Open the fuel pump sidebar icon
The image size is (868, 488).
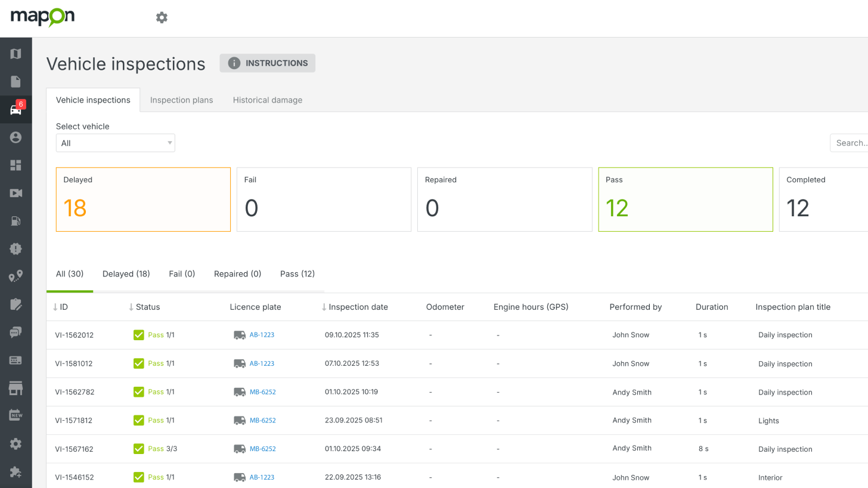pyautogui.click(x=15, y=221)
